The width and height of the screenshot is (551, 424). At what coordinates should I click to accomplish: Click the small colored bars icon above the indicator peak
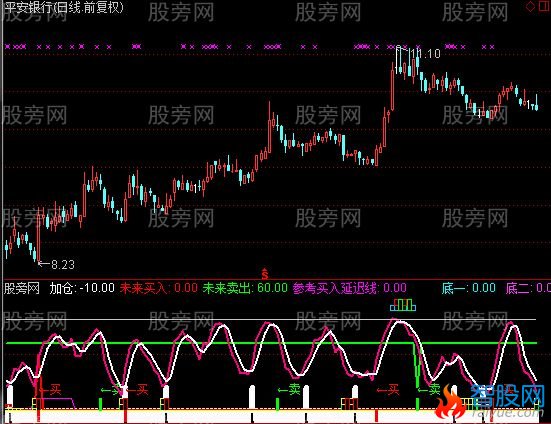pos(403,305)
